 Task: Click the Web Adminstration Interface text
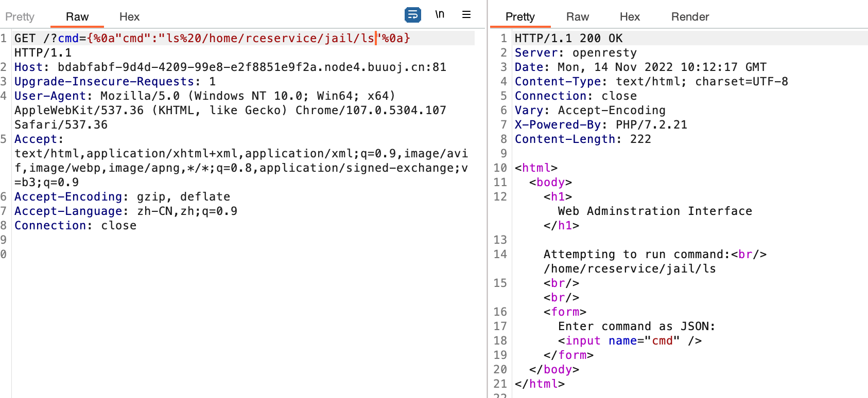pos(655,211)
